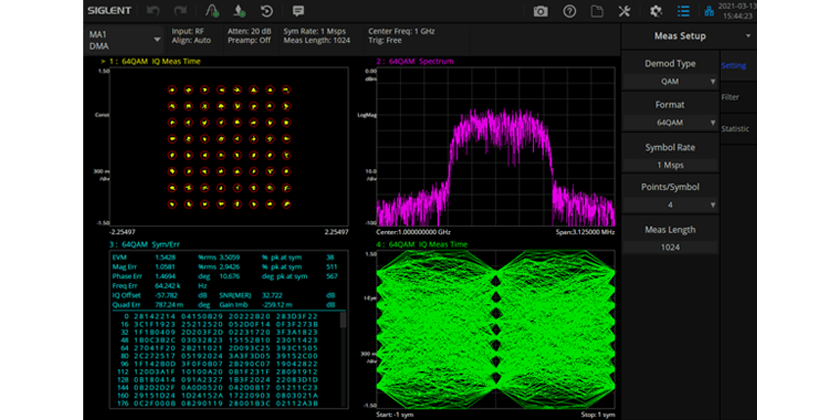
Task: Open the wrench and screwdriver tools icon
Action: [x=626, y=11]
